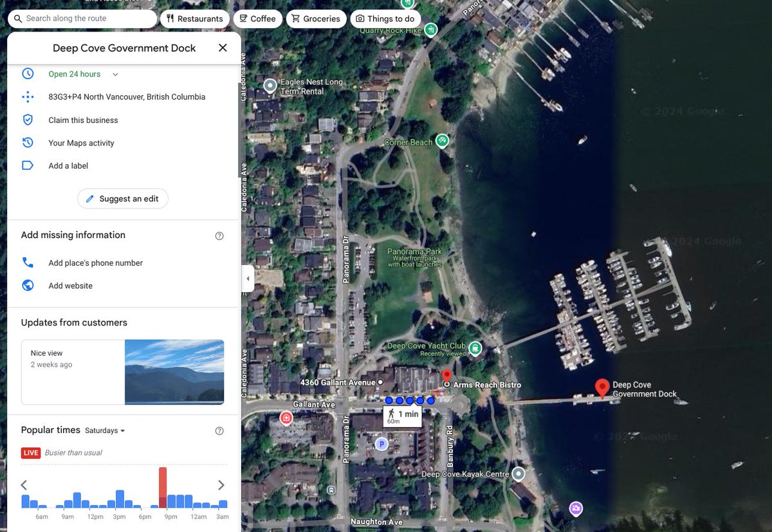This screenshot has height=532, width=772.
Task: Collapse the side panel arrow
Action: (x=248, y=279)
